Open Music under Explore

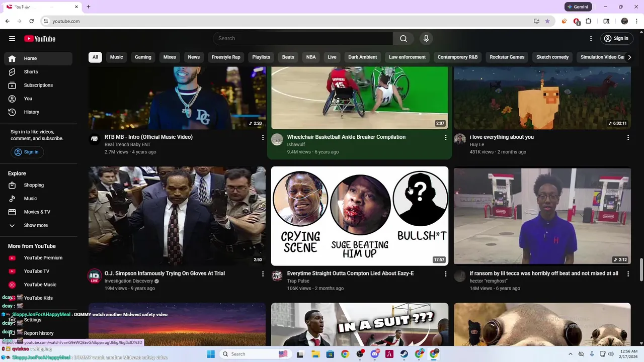[x=38, y=199]
